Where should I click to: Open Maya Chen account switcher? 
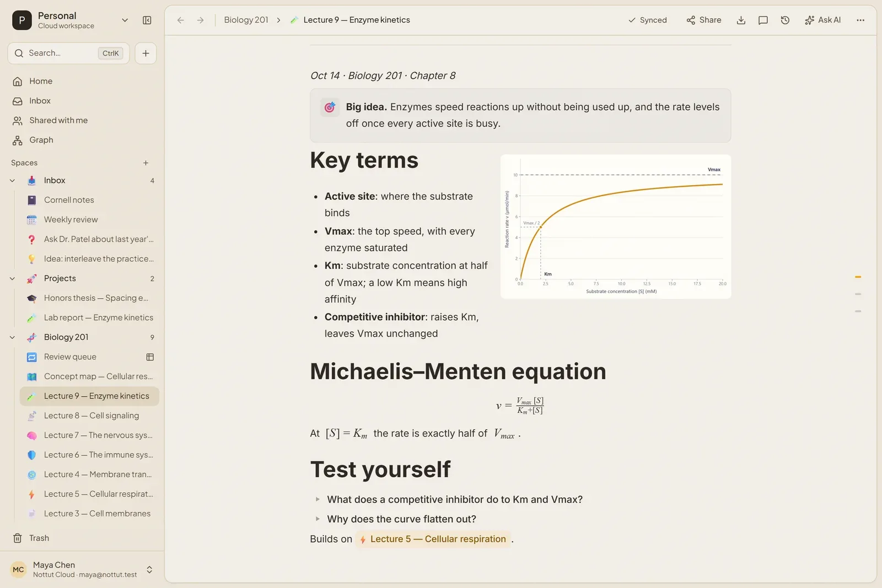click(x=82, y=569)
